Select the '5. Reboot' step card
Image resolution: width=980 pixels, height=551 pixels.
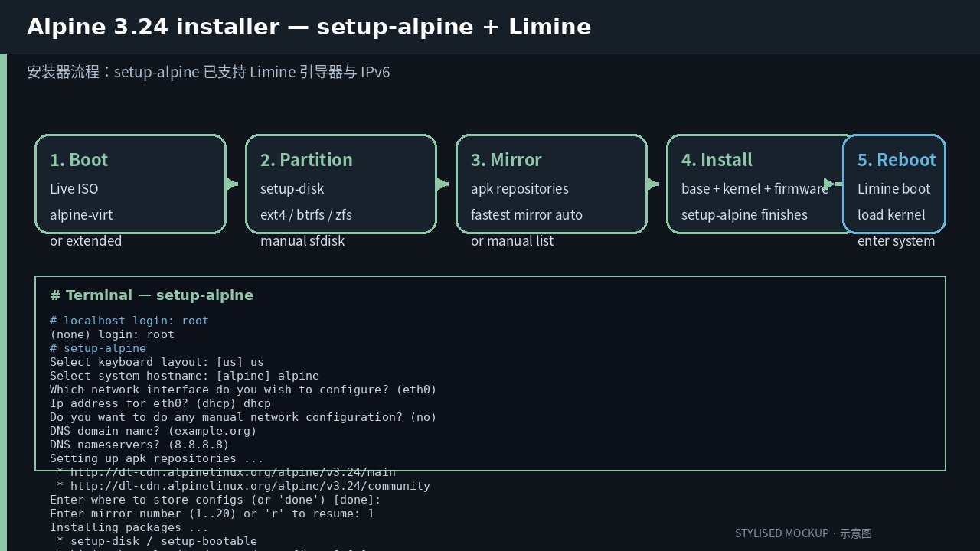click(894, 184)
